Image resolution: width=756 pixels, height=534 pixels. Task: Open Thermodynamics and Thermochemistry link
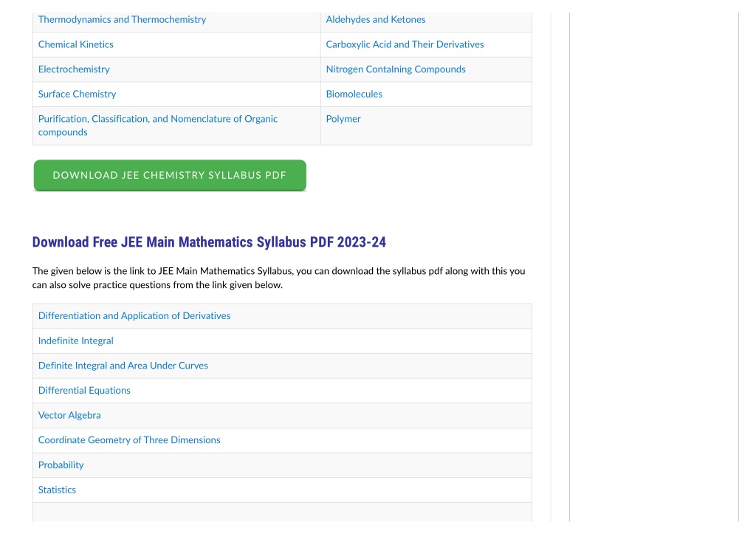click(122, 20)
